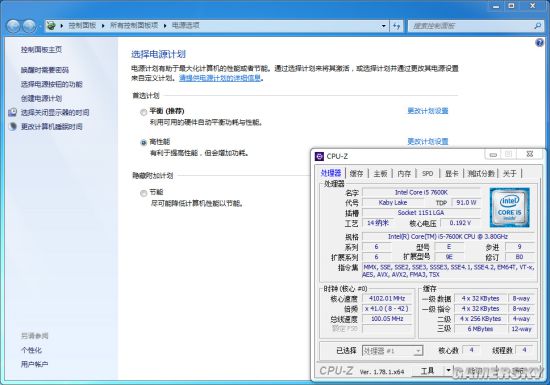Open the 更改计算机睡眠时间 link
Screen dimensions: 550x385
point(52,126)
